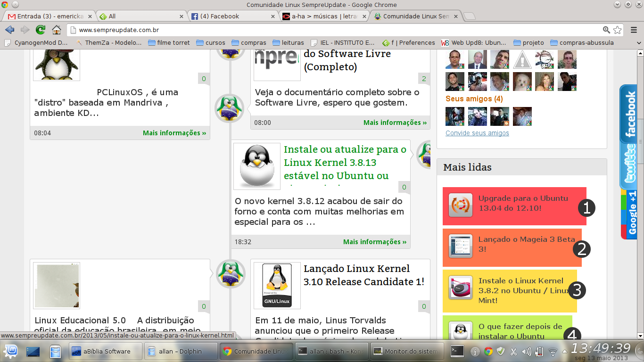Click the Linux Educacional post thumbnail
This screenshot has width=644, height=362.
click(x=57, y=286)
